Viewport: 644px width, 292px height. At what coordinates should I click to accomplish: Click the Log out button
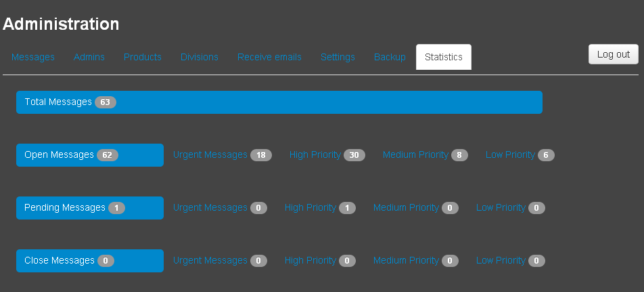tap(613, 54)
